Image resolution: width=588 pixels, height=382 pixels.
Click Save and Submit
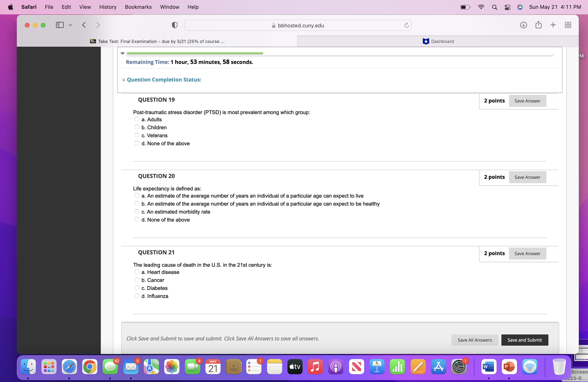click(525, 340)
